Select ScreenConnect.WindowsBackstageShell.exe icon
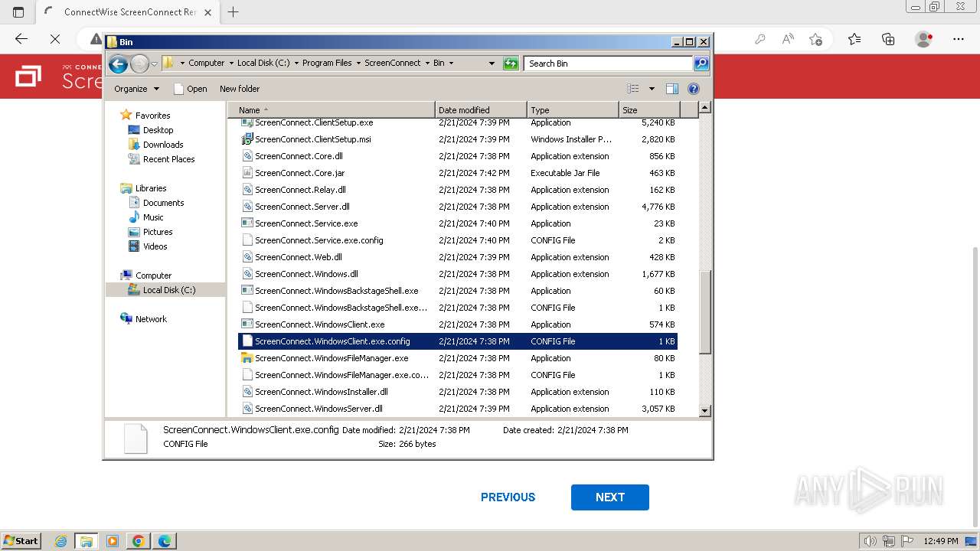Screen dimensions: 980x551 tap(247, 291)
